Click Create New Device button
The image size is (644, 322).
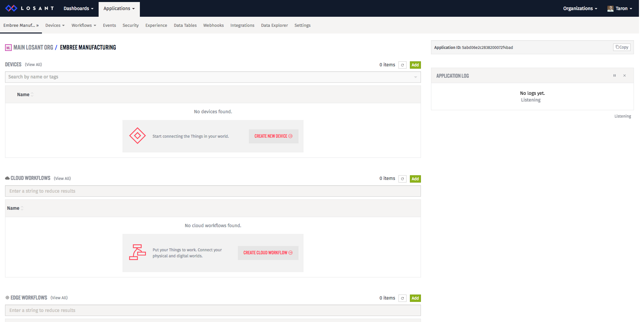(273, 136)
